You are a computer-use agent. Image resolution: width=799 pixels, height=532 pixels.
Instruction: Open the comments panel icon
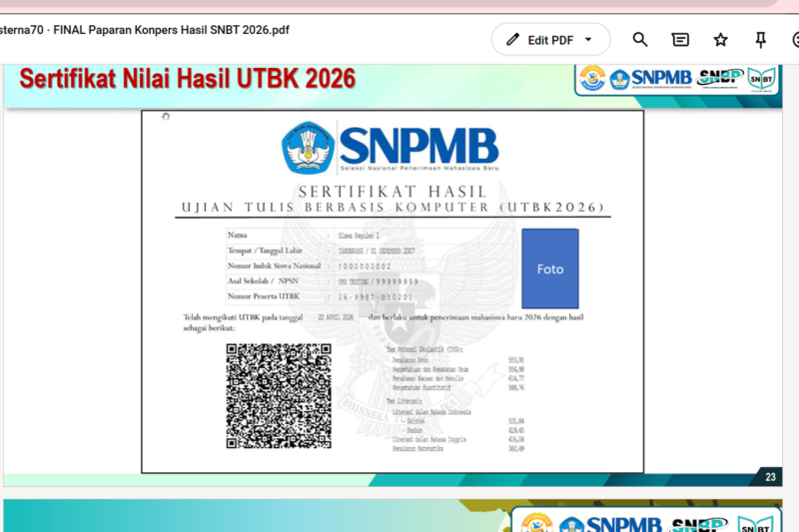tap(680, 40)
